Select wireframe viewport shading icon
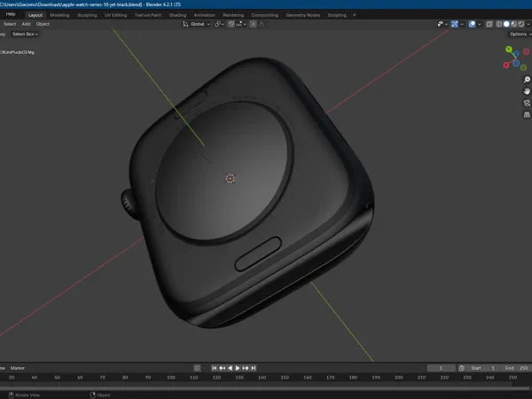The width and height of the screenshot is (532, 399). [x=499, y=24]
